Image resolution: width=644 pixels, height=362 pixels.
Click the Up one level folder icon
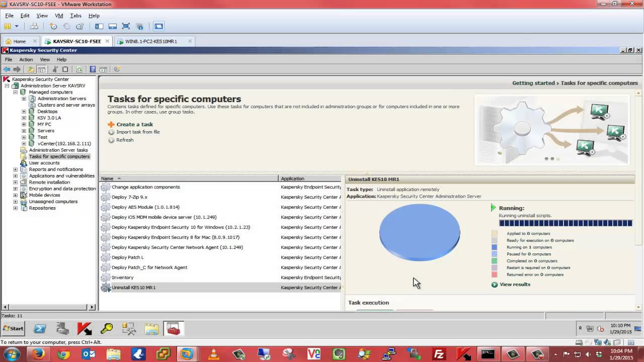(x=31, y=69)
